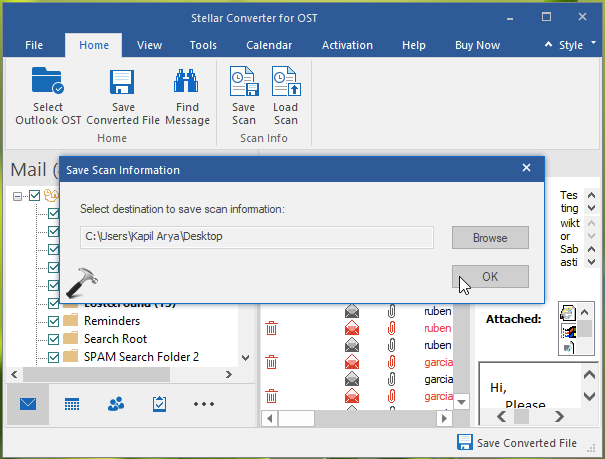This screenshot has width=605, height=459.
Task: Click down arrow in message body preview
Action: pos(589,396)
